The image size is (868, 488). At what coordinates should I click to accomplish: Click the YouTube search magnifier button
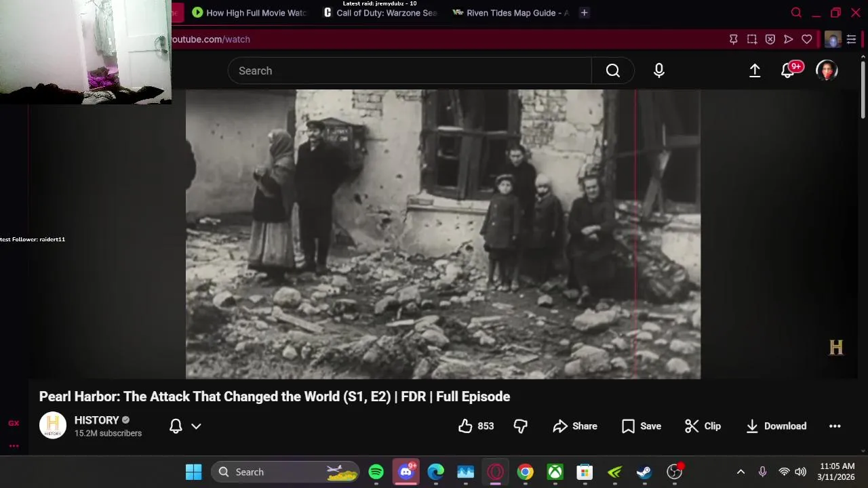613,70
